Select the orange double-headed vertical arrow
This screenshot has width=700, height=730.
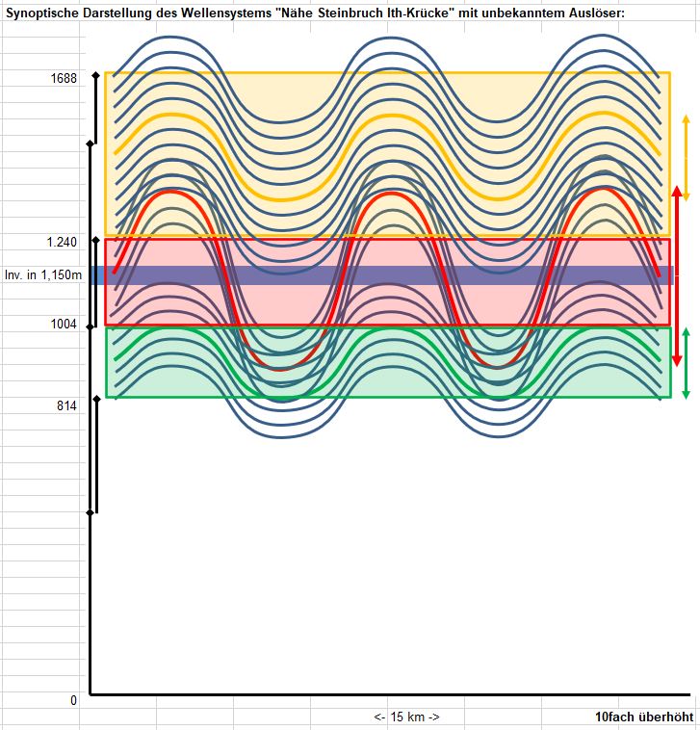(686, 157)
